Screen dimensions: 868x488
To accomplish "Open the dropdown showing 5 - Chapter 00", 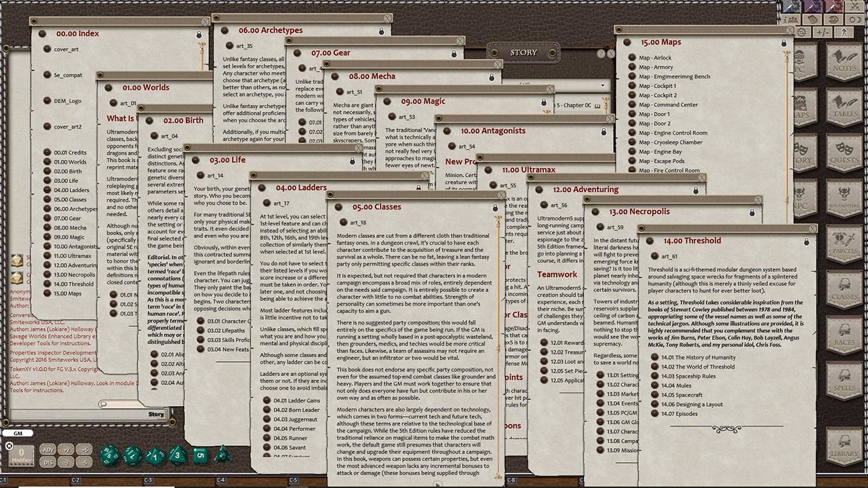I will tap(575, 105).
